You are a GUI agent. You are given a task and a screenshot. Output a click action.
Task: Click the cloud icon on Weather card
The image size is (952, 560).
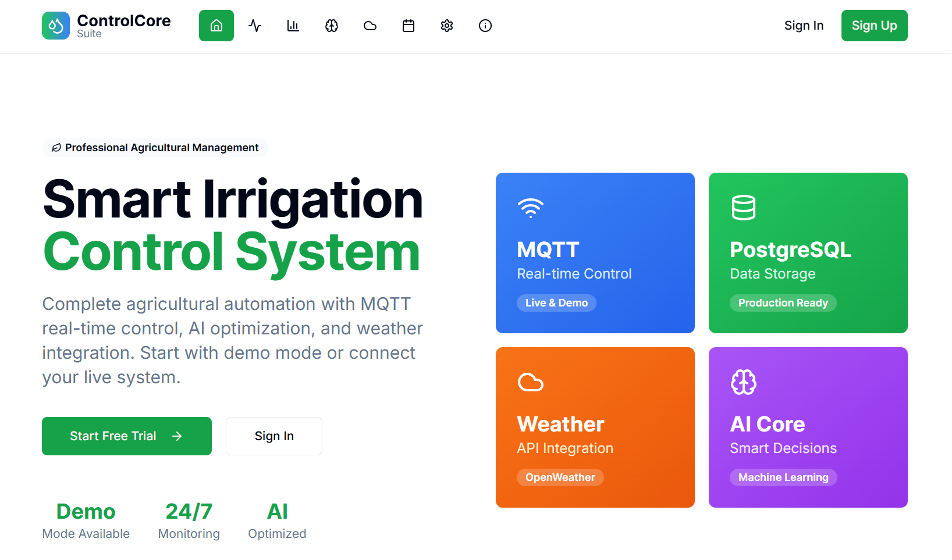pyautogui.click(x=531, y=382)
